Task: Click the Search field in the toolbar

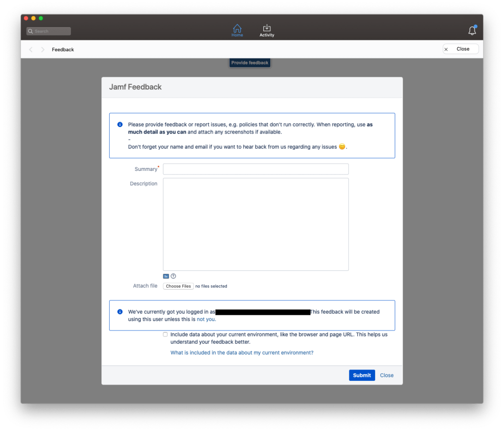Action: [49, 31]
